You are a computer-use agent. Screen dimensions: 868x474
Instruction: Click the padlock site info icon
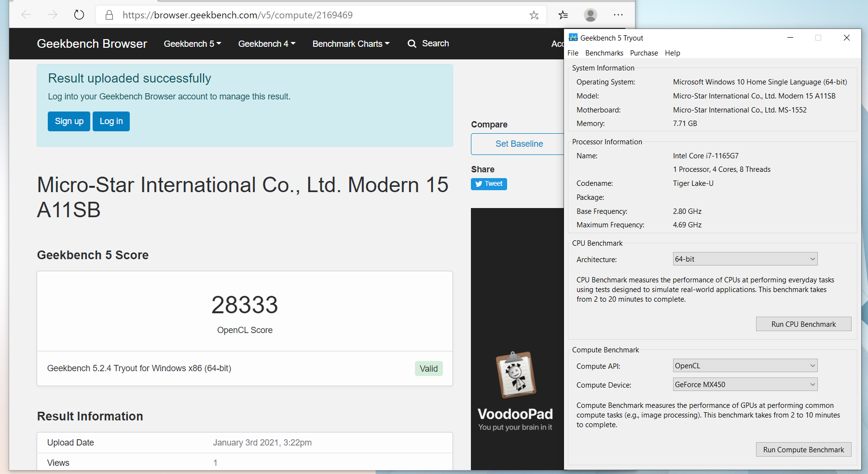[x=110, y=15]
